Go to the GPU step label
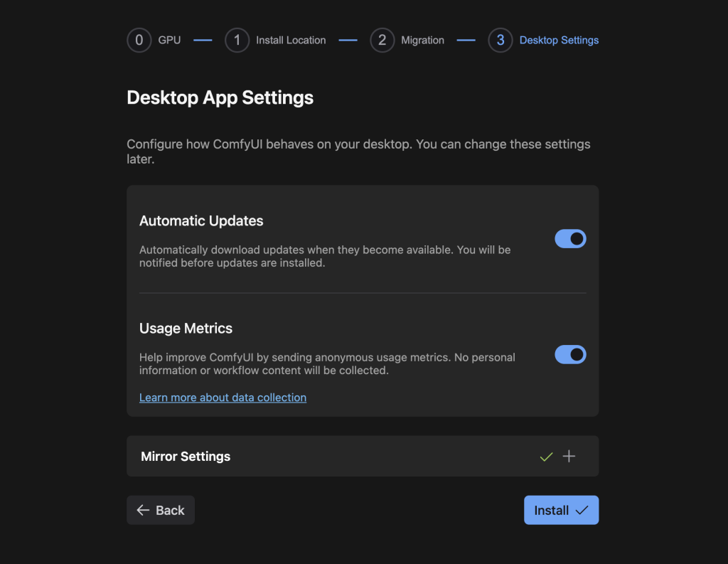 (x=169, y=41)
